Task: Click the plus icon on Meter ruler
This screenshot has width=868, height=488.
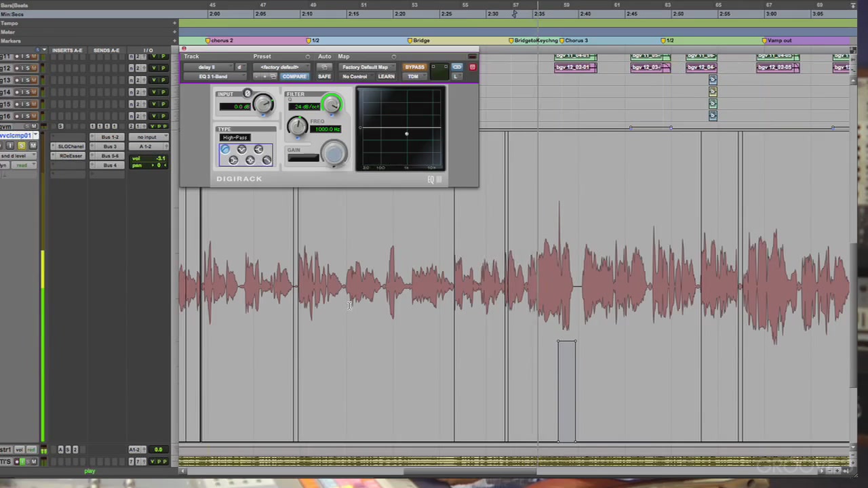Action: tap(174, 32)
